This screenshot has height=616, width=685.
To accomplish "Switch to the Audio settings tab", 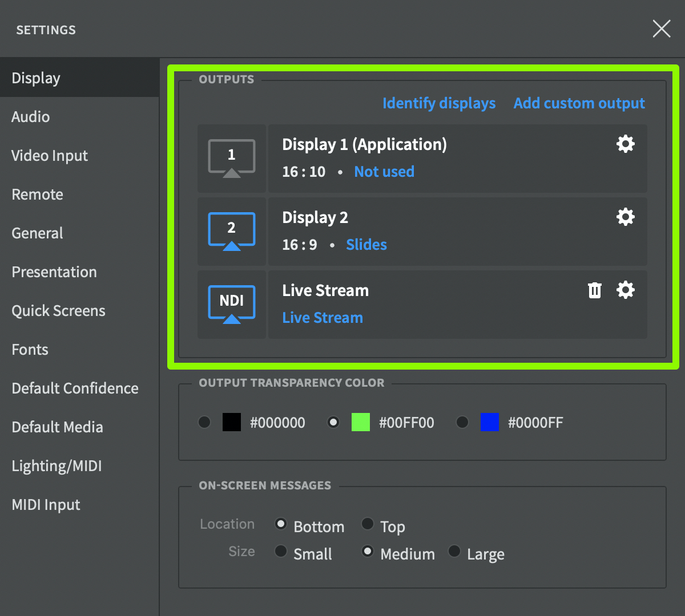I will pyautogui.click(x=31, y=117).
